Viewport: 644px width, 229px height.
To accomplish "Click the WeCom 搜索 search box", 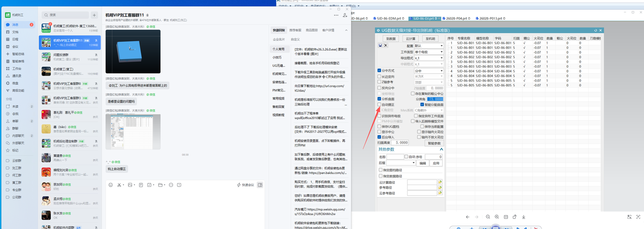I will point(65,15).
